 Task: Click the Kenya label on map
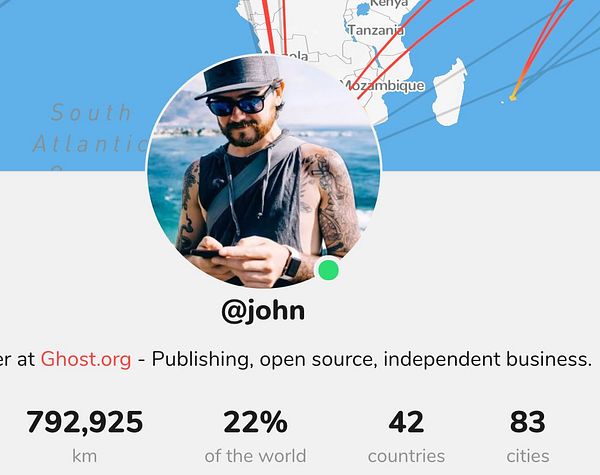[389, 3]
